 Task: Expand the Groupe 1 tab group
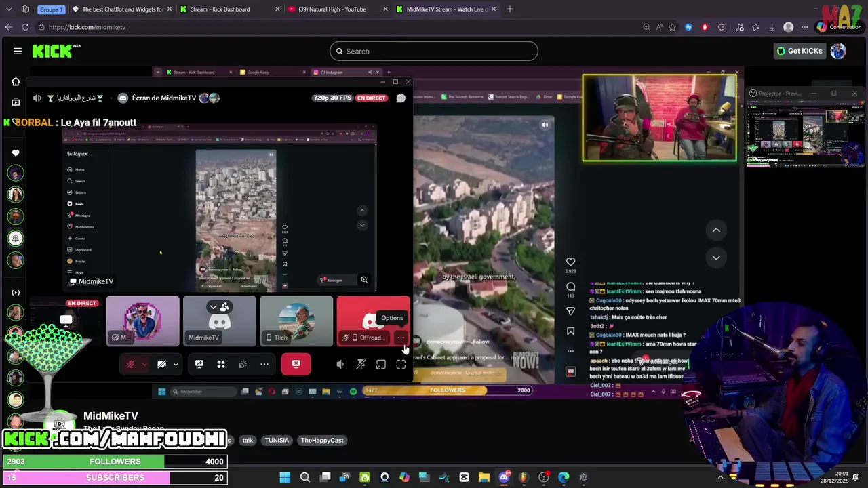(50, 9)
